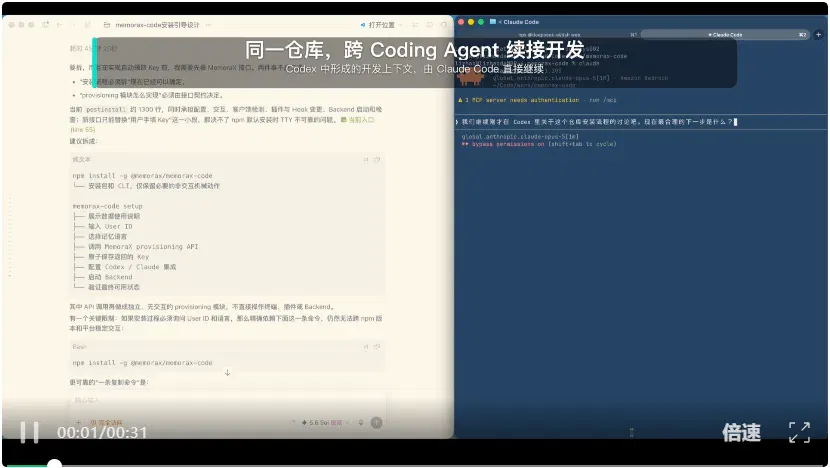This screenshot has width=830, height=468.
Task: Open the 当前入口 file link
Action: (358, 120)
